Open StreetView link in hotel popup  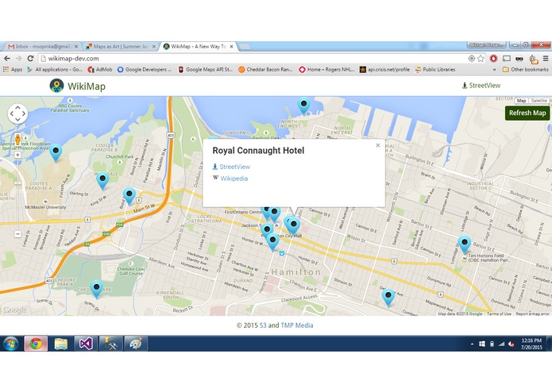[231, 167]
